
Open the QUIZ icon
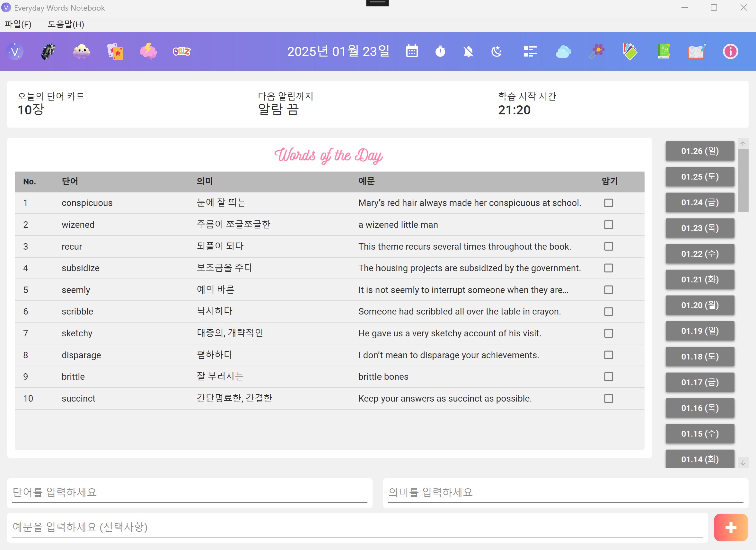(x=181, y=51)
